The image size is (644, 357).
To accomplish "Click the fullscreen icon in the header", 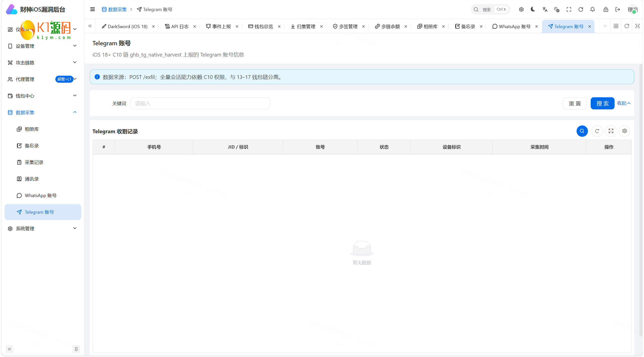I will (x=569, y=9).
